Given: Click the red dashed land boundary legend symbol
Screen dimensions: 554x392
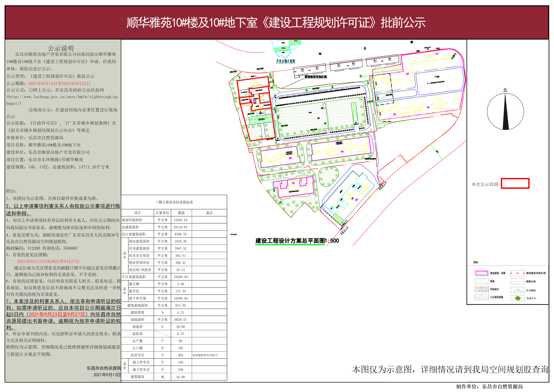Looking at the screenshot, I should tap(517, 273).
